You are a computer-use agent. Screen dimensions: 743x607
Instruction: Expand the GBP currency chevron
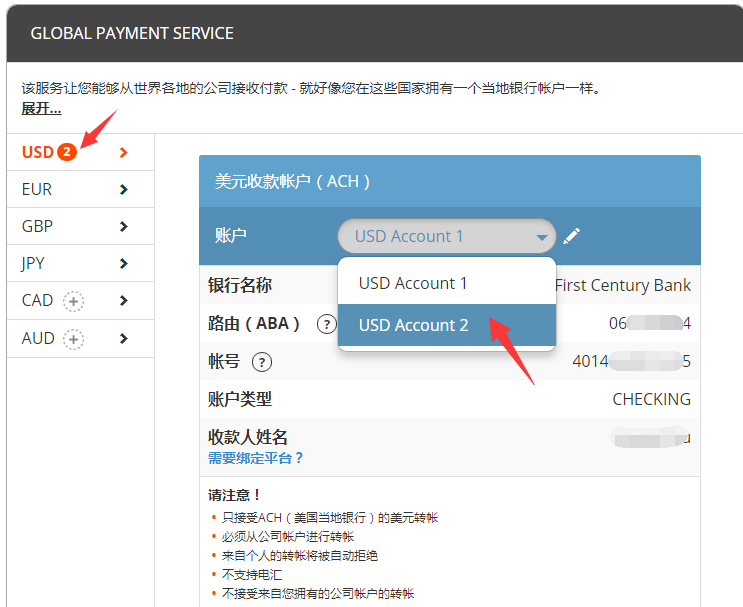click(124, 226)
